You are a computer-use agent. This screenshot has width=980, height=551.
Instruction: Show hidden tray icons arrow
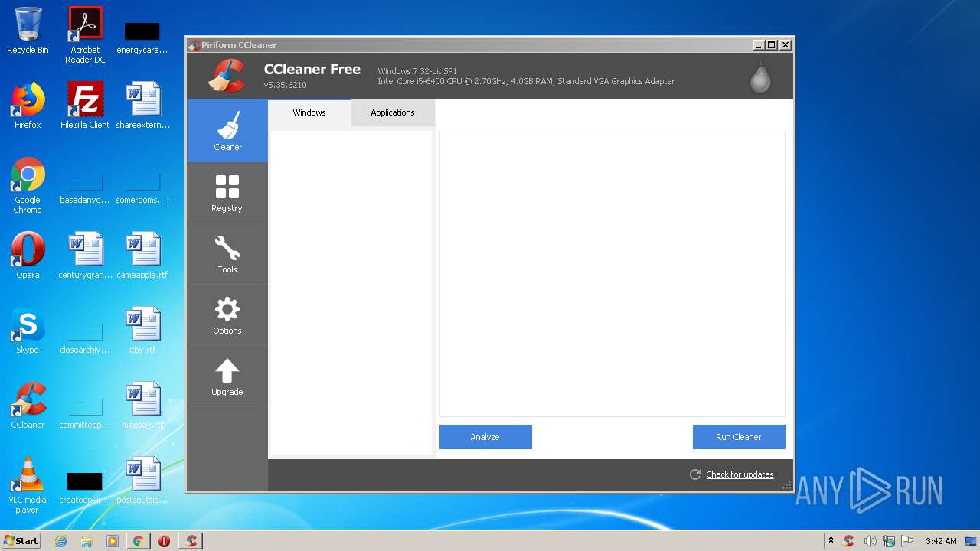831,541
